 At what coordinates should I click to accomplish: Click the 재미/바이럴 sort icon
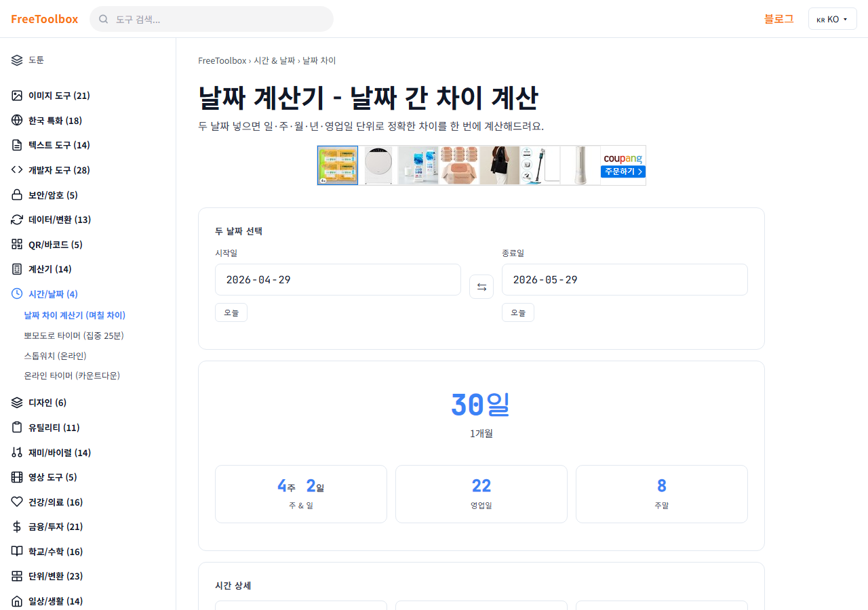[x=17, y=453]
